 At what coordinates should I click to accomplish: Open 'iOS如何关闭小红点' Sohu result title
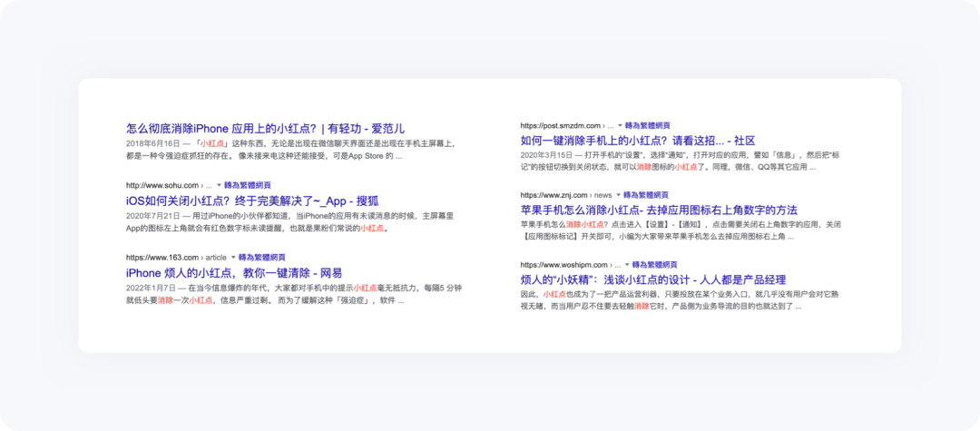[252, 201]
